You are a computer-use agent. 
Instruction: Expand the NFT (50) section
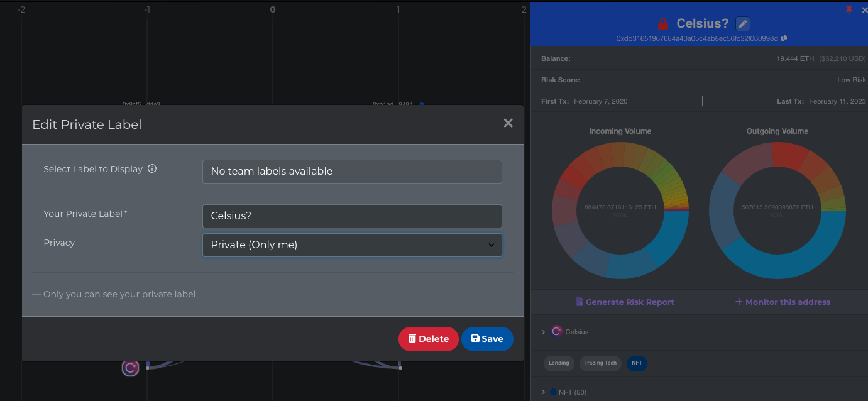[x=544, y=392]
